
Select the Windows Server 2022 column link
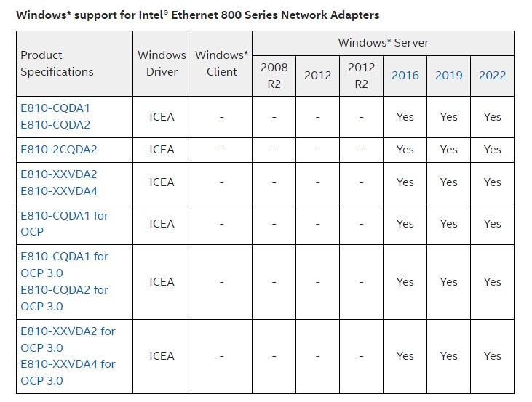[x=493, y=75]
